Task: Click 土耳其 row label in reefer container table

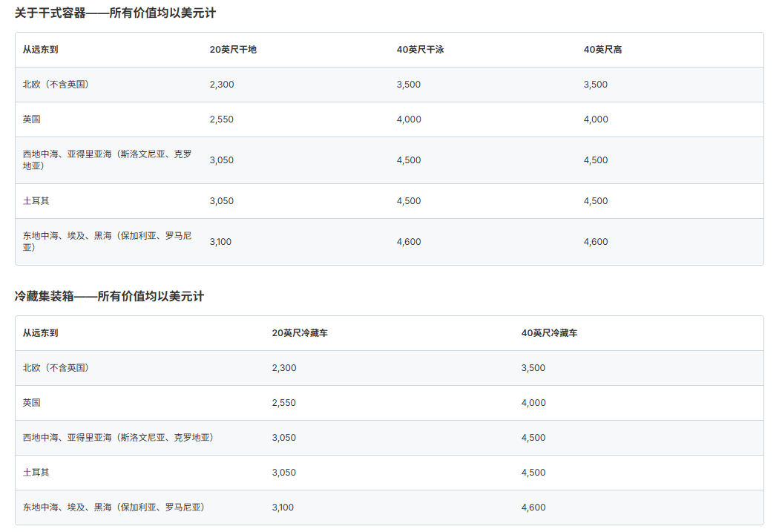Action: coord(36,473)
